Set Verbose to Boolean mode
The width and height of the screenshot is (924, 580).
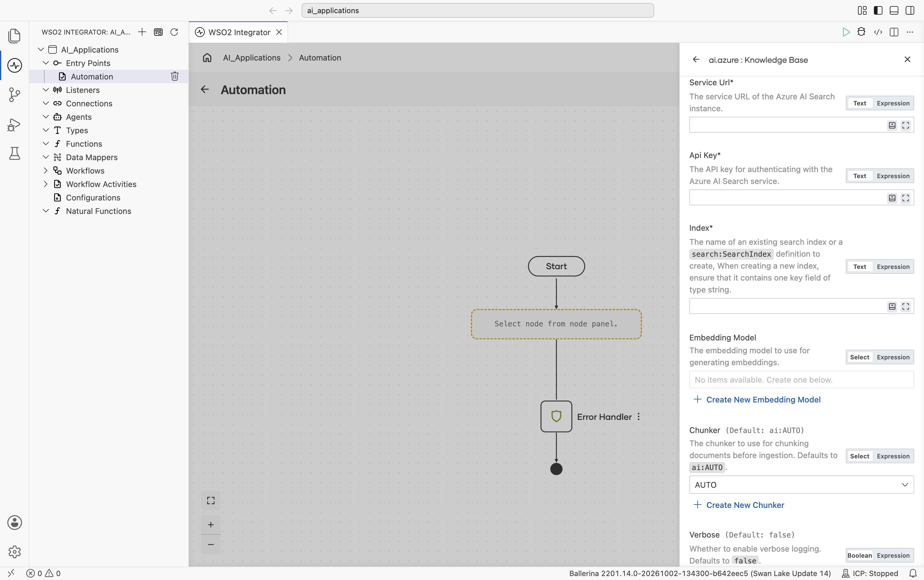[x=860, y=556]
